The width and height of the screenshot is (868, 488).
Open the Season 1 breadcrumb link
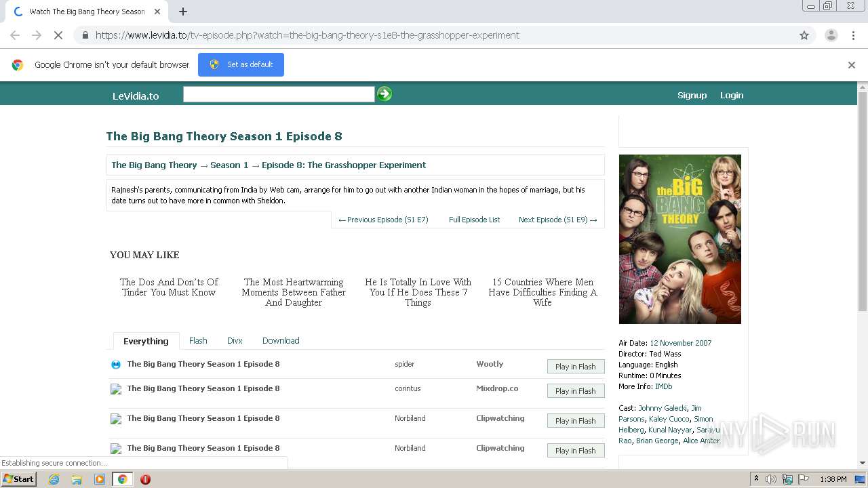[229, 165]
